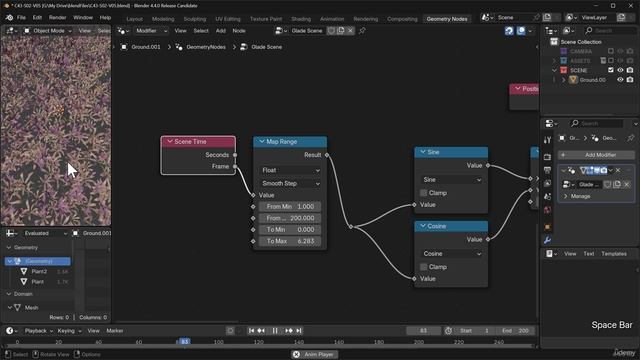
Task: Browse node groups dropdown icon in header
Action: pos(281,31)
